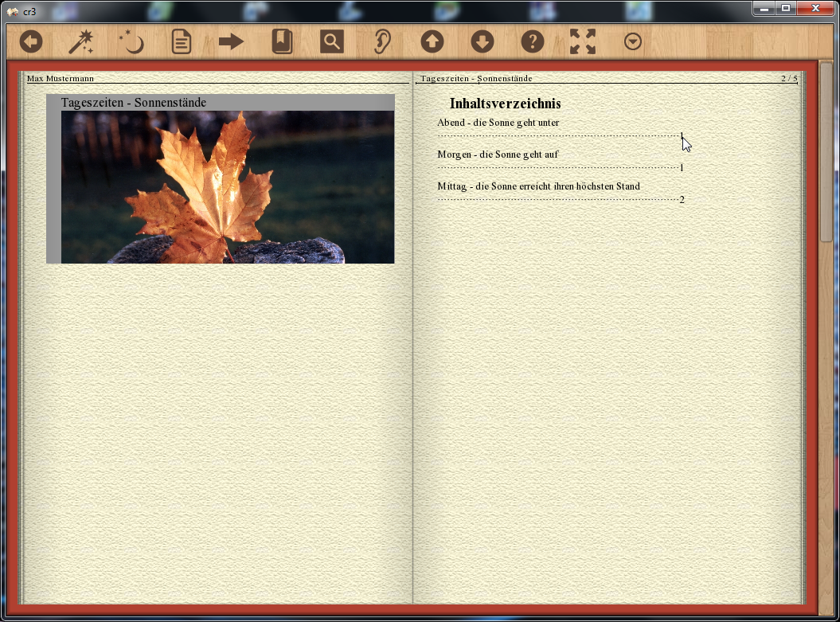Click the maple leaf cover image
This screenshot has width=840, height=622.
[227, 187]
